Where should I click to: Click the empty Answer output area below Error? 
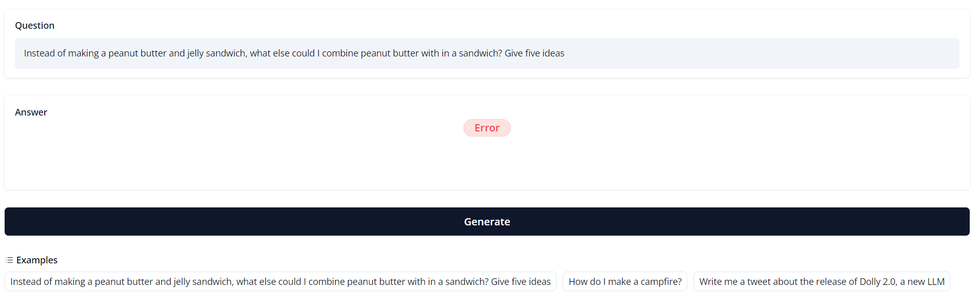point(487,164)
